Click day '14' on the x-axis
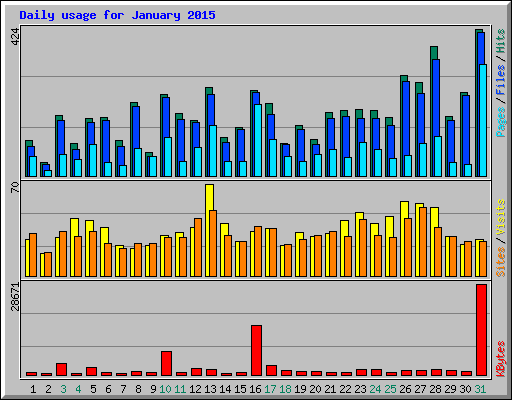The height and width of the screenshot is (400, 512). (x=225, y=389)
